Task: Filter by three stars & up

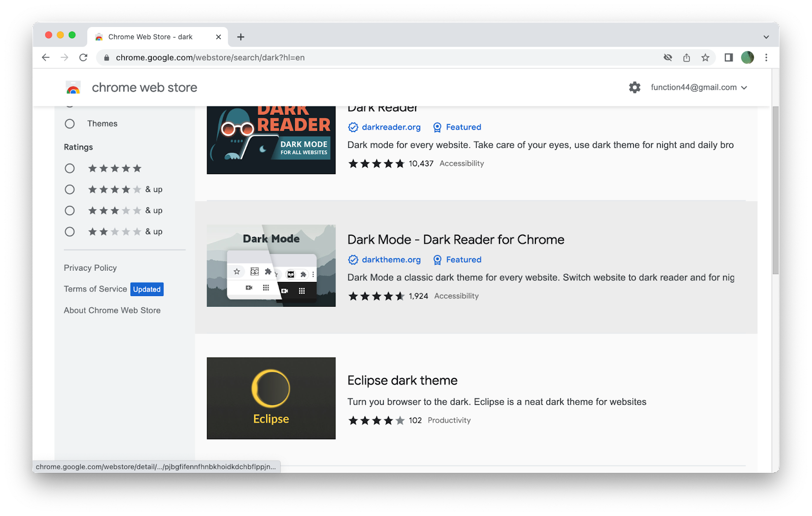Action: [x=70, y=210]
